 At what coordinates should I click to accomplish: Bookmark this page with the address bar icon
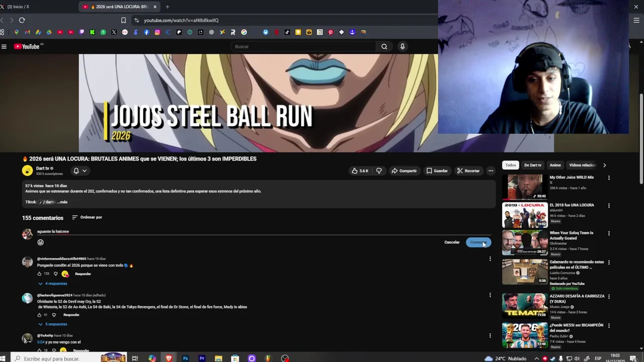click(x=123, y=20)
